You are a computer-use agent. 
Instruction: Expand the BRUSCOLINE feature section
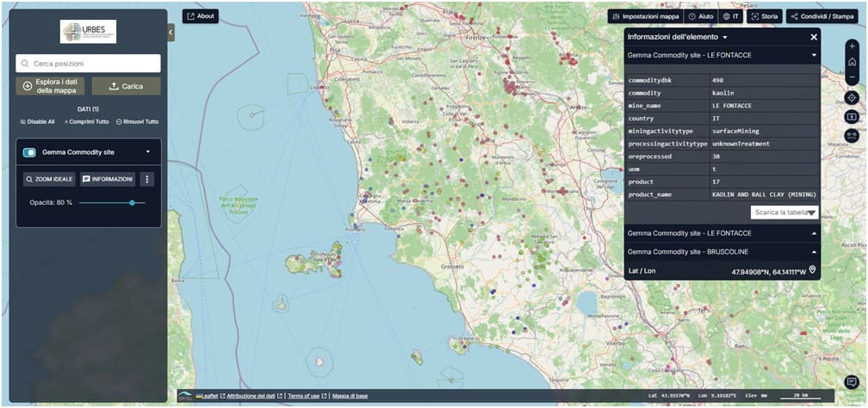pos(814,251)
